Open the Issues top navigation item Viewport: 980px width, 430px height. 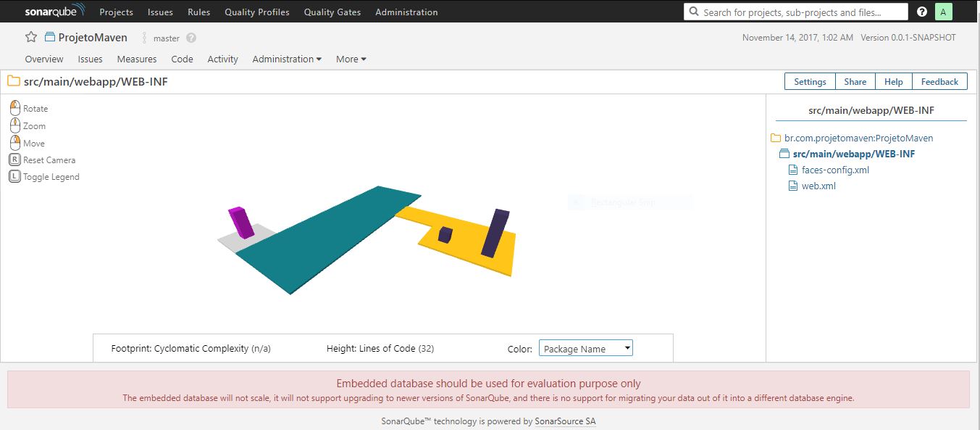point(160,12)
